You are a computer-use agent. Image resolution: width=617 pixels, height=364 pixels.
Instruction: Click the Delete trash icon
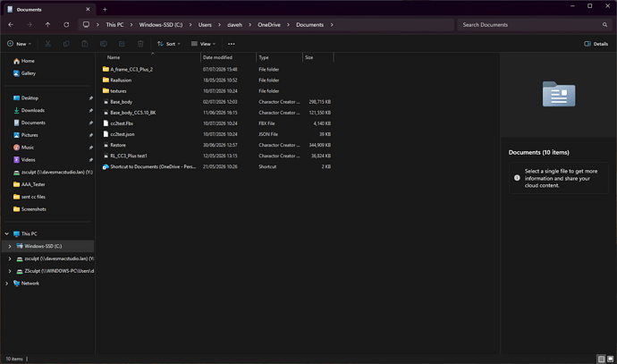point(140,44)
